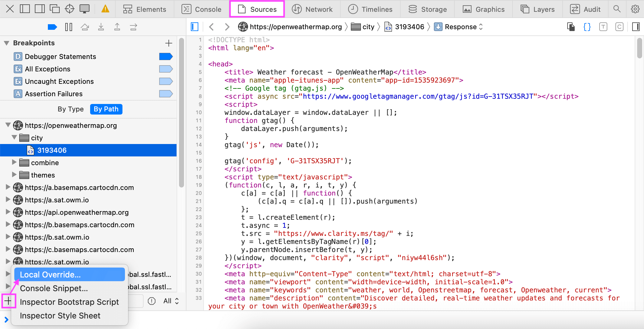This screenshot has height=329, width=644.
Task: Toggle All Exceptions breakpoint
Action: [166, 69]
